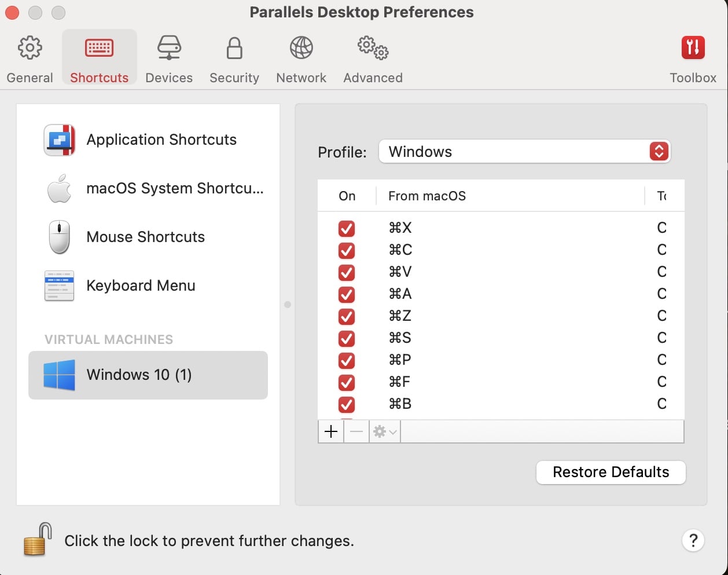Click the Restore Defaults button
The height and width of the screenshot is (575, 728).
pyautogui.click(x=611, y=473)
